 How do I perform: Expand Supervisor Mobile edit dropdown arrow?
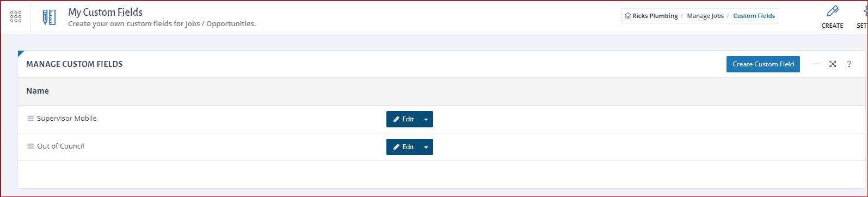pyautogui.click(x=426, y=119)
